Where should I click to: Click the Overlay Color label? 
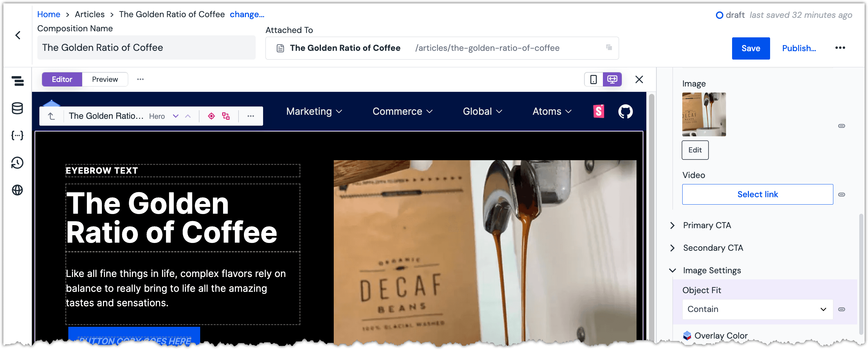click(x=721, y=336)
